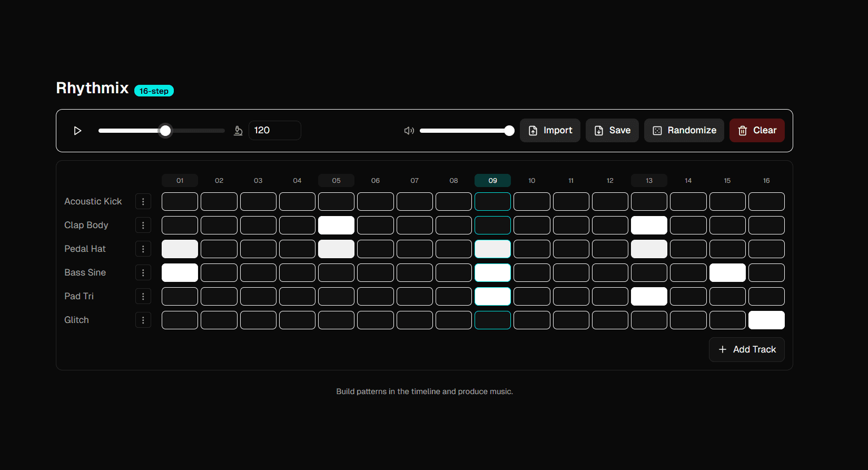Viewport: 868px width, 470px height.
Task: Start playback with the play icon
Action: coord(77,131)
